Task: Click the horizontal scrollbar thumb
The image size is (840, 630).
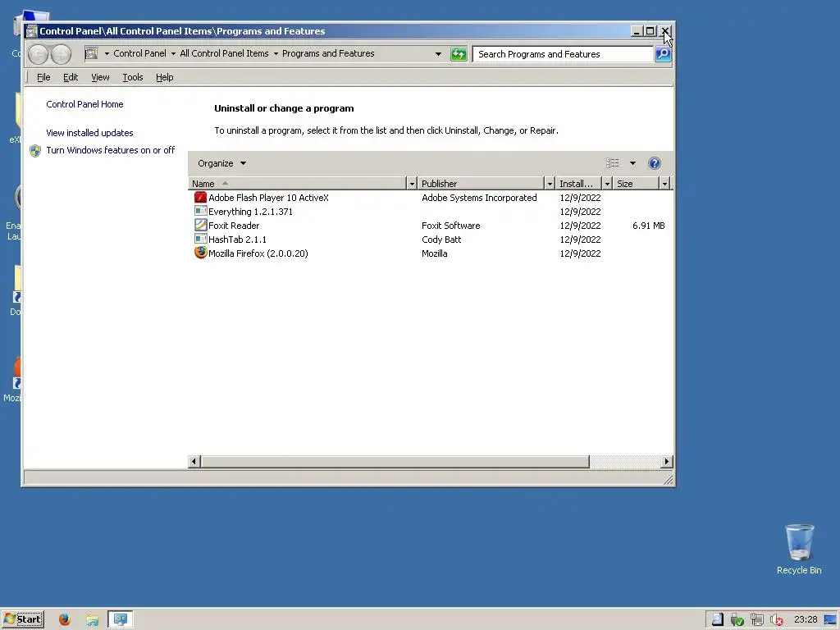Action: pyautogui.click(x=395, y=462)
